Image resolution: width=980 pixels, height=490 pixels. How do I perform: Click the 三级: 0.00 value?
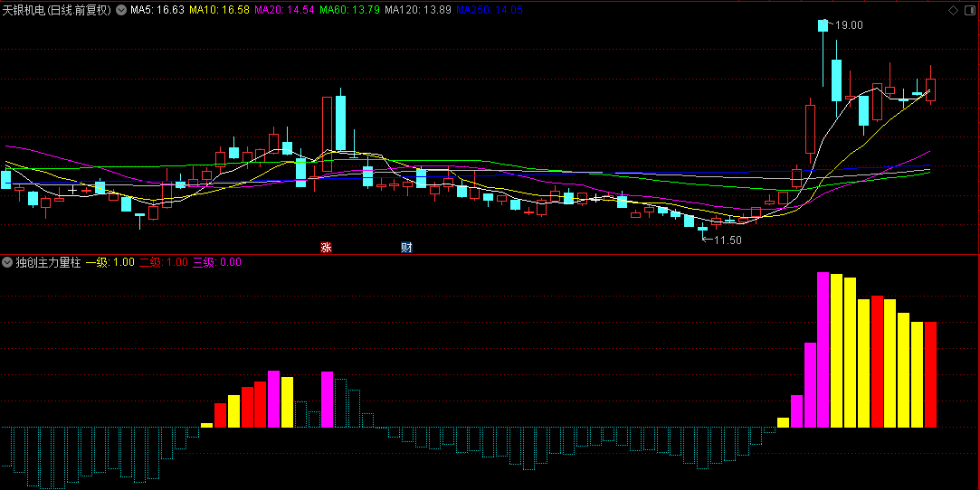217,262
